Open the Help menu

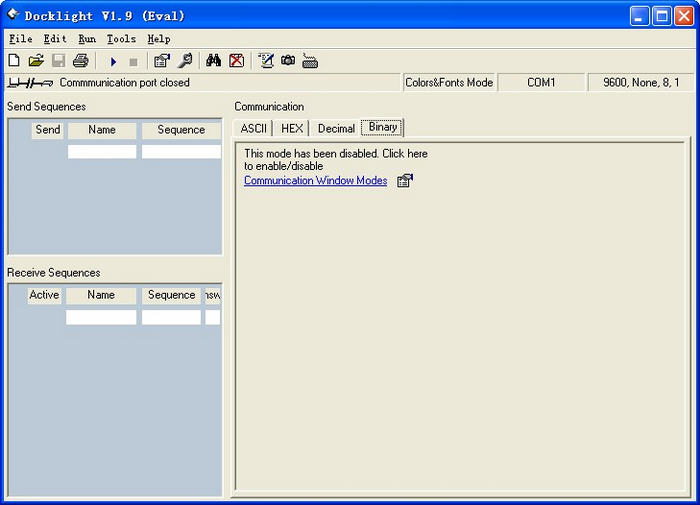click(159, 39)
